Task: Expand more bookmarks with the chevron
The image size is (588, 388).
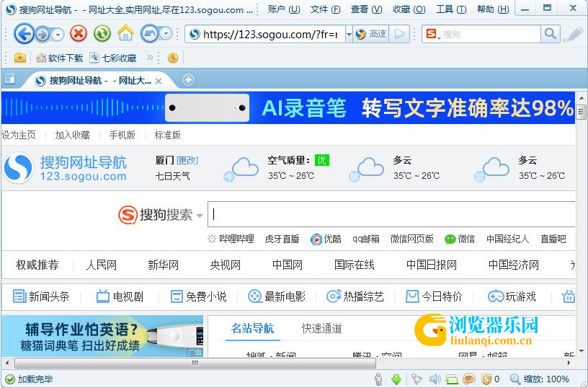Action: (150, 58)
